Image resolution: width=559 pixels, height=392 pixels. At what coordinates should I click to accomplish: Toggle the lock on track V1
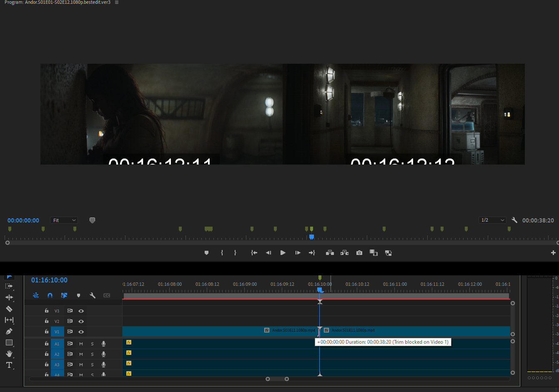click(47, 332)
